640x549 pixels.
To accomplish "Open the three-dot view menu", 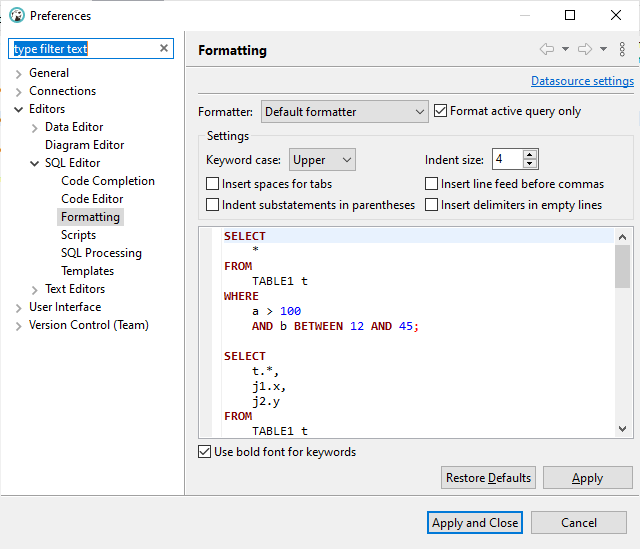I will [622, 49].
